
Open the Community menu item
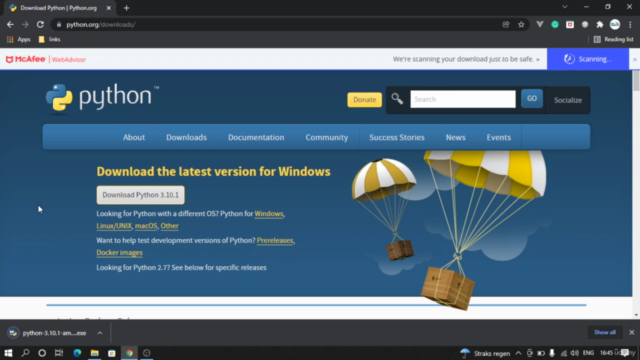click(x=327, y=138)
